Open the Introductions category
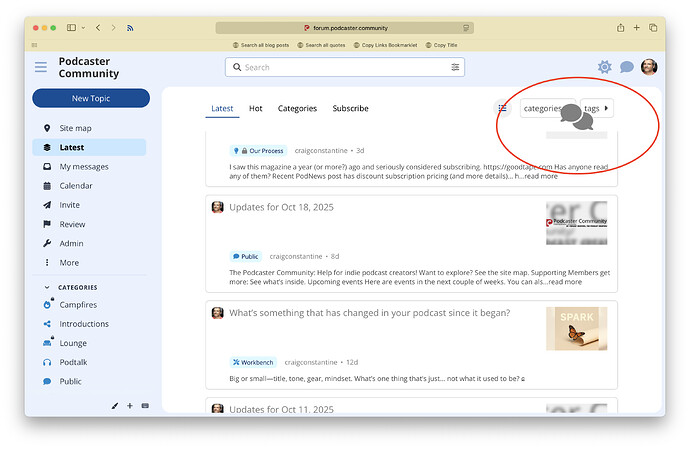 (x=84, y=324)
